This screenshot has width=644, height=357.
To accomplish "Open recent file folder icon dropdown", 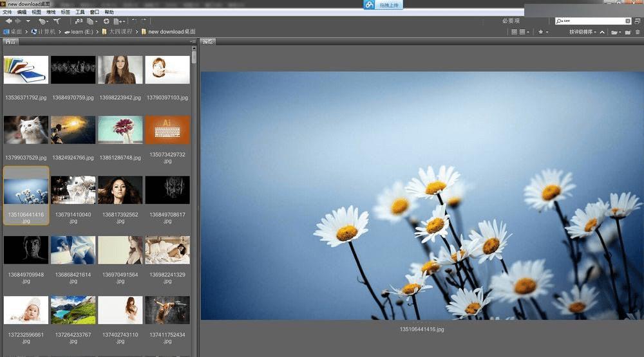I will click(616, 32).
